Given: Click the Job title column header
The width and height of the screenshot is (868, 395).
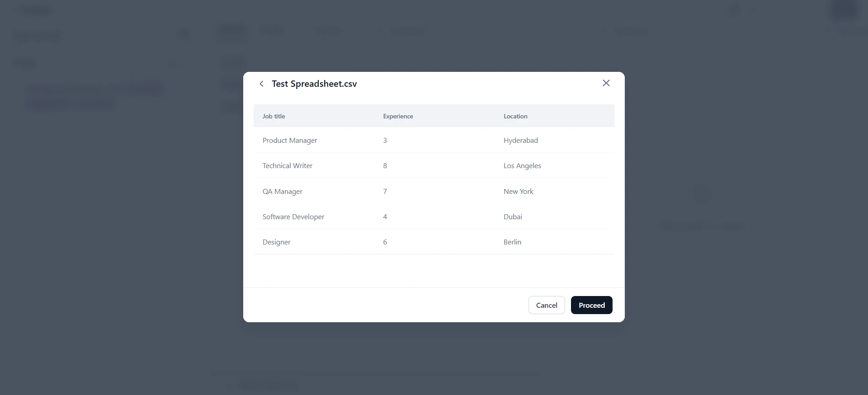Looking at the screenshot, I should click(x=274, y=116).
